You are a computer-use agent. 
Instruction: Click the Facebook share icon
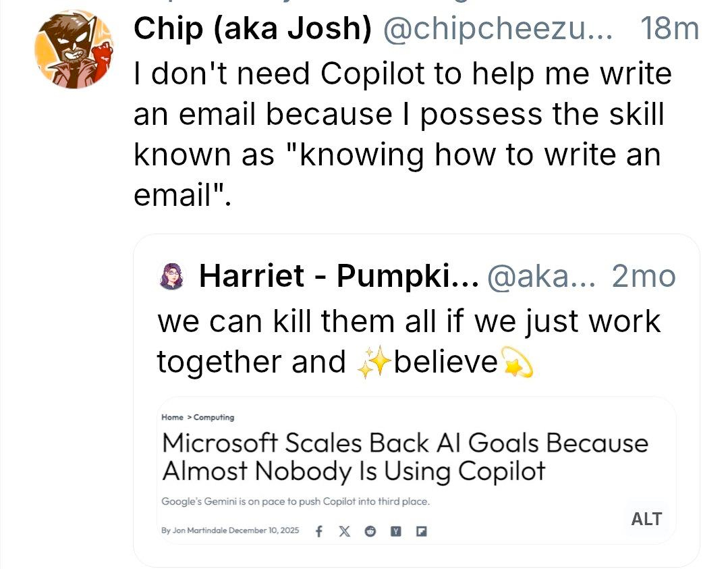[318, 531]
